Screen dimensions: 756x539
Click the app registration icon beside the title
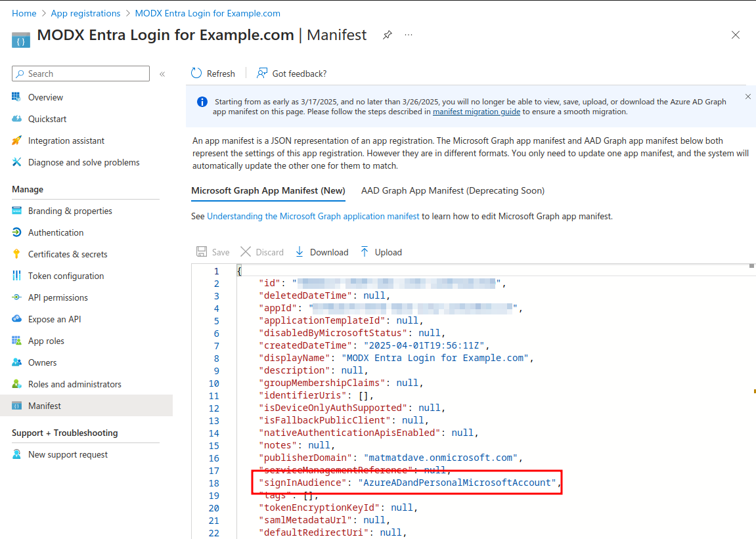(x=21, y=39)
